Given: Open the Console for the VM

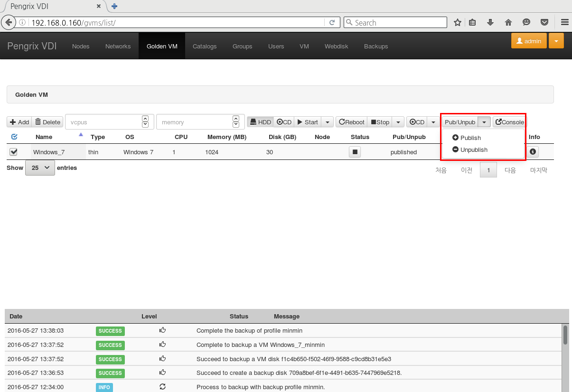Looking at the screenshot, I should point(509,122).
